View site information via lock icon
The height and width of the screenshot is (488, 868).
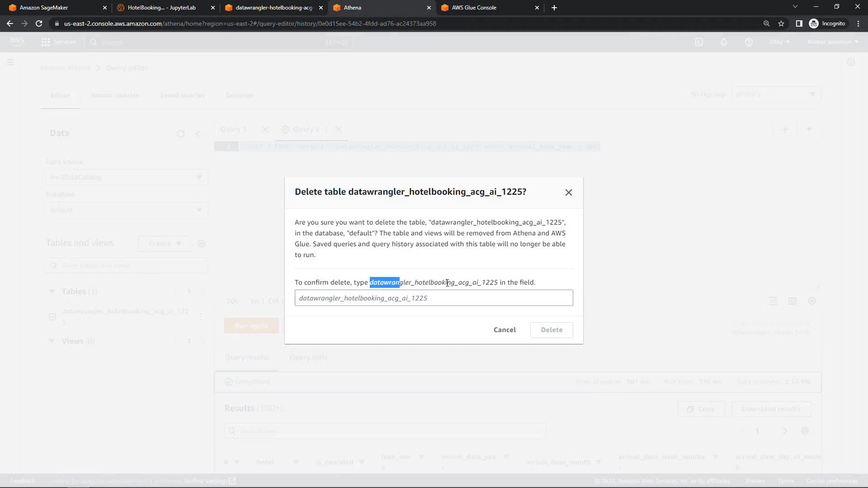tap(57, 23)
